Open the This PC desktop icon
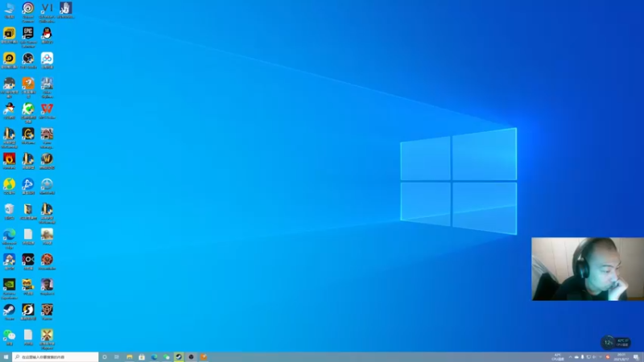Viewport: 644px width, 362px height. tap(9, 9)
